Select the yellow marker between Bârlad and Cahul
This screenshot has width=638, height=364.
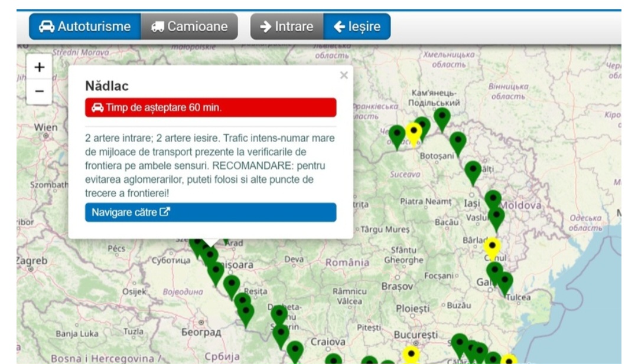tap(492, 248)
